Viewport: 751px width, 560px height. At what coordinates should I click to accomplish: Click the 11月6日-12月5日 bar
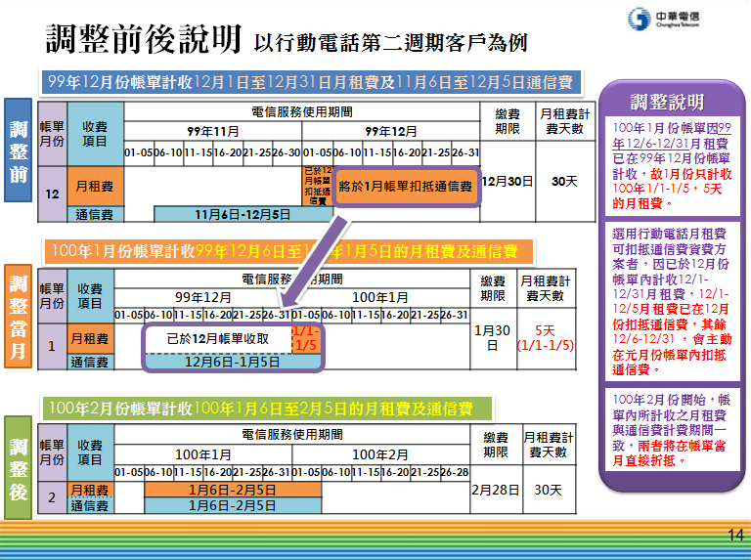pos(243,214)
